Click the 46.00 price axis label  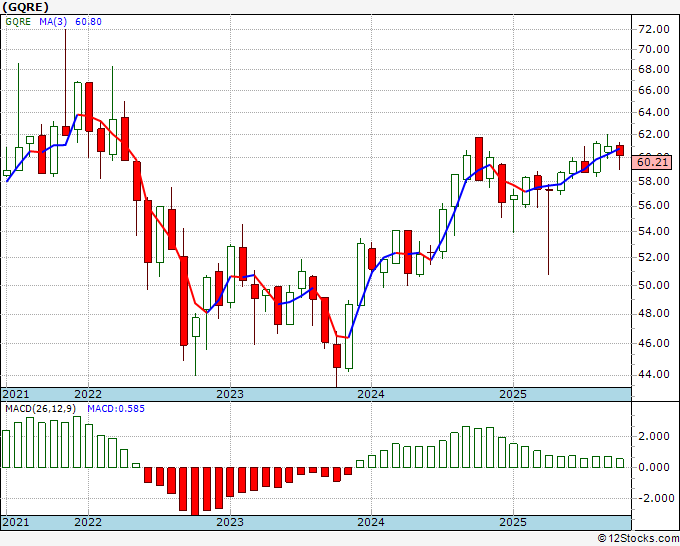(x=654, y=343)
